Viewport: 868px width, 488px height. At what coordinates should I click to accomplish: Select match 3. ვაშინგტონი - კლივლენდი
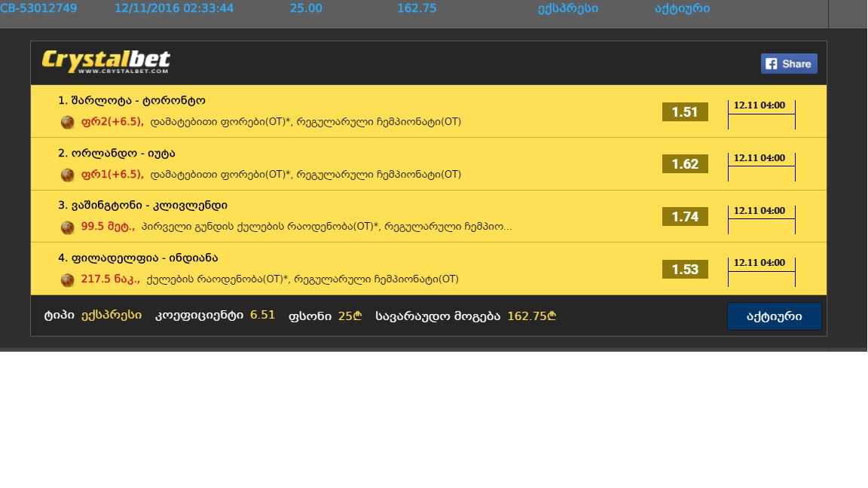click(143, 206)
